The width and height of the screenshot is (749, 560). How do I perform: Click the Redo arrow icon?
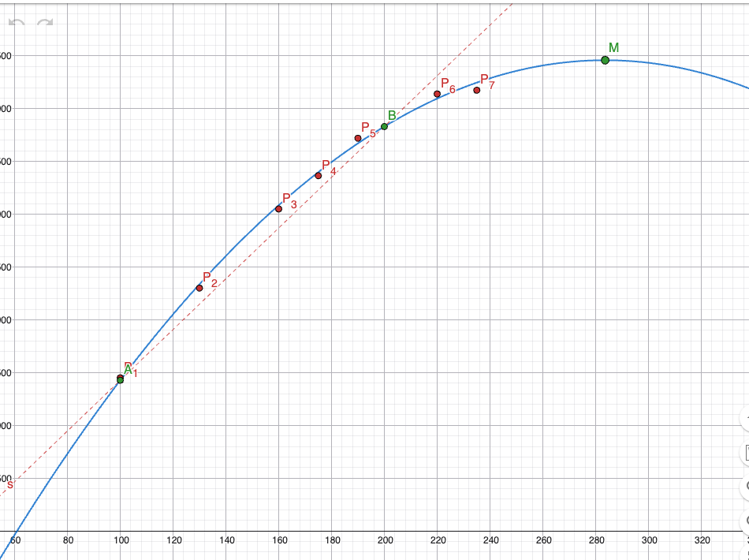[46, 22]
